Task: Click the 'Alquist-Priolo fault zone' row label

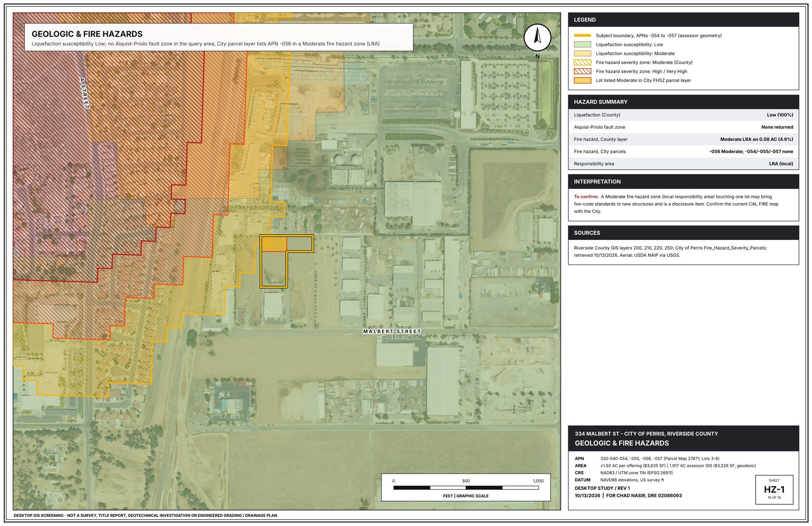Action: point(600,127)
